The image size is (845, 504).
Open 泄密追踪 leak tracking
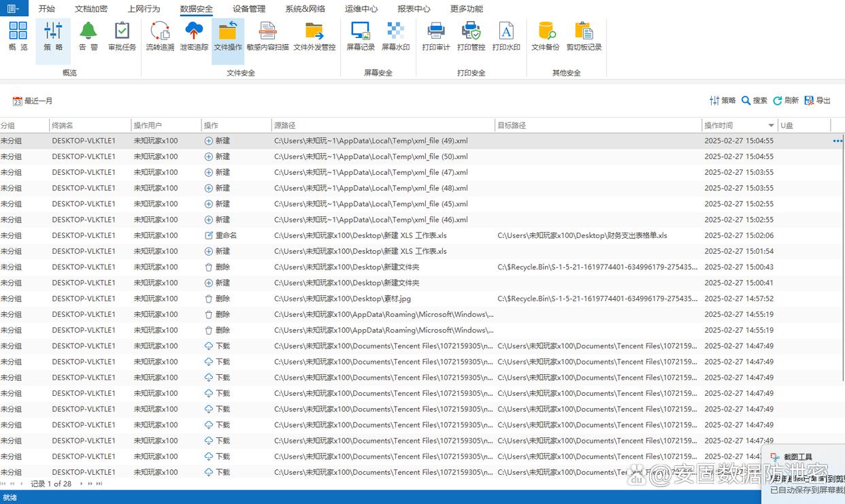194,36
